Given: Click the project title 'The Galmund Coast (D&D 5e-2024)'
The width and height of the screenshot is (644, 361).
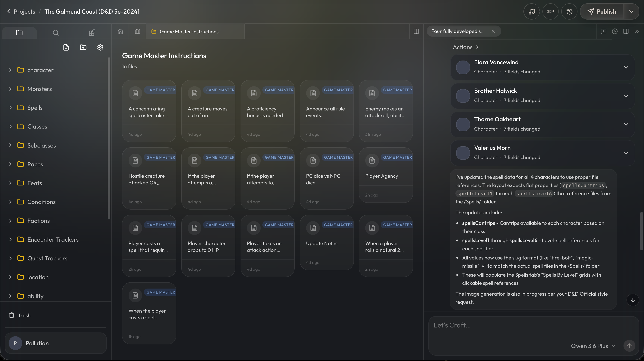Looking at the screenshot, I should 92,12.
